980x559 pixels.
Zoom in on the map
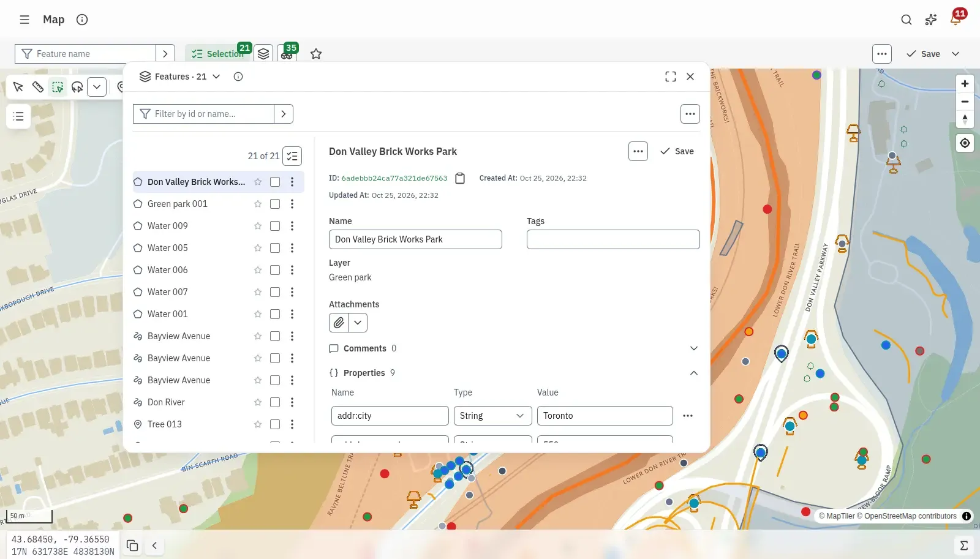point(965,84)
